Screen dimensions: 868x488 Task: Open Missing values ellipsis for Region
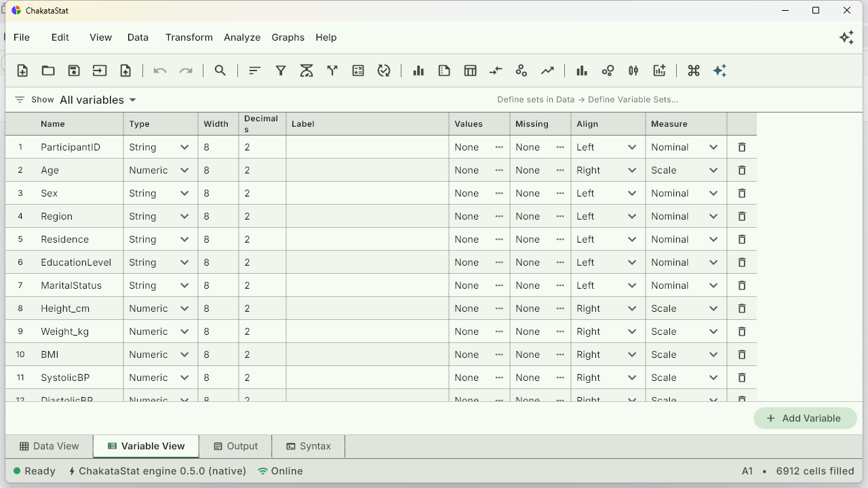pyautogui.click(x=560, y=216)
